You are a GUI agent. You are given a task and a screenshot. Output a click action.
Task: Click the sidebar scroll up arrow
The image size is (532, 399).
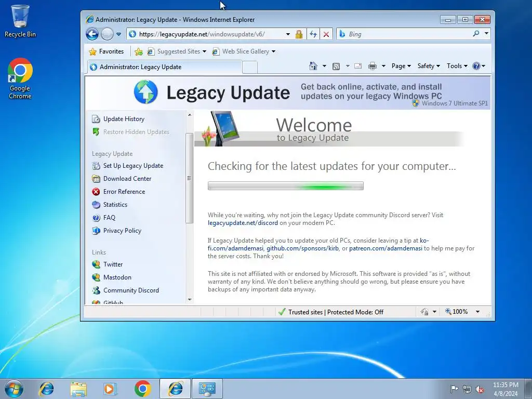(x=190, y=115)
